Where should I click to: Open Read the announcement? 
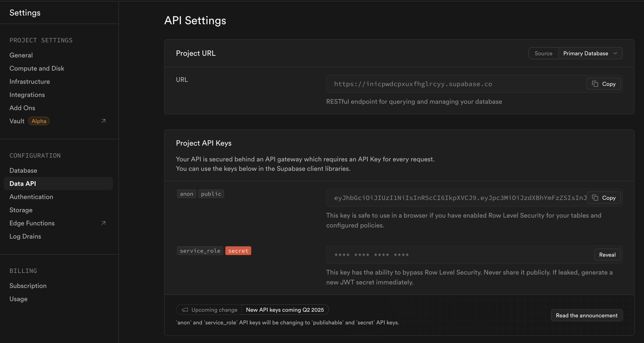tap(587, 315)
